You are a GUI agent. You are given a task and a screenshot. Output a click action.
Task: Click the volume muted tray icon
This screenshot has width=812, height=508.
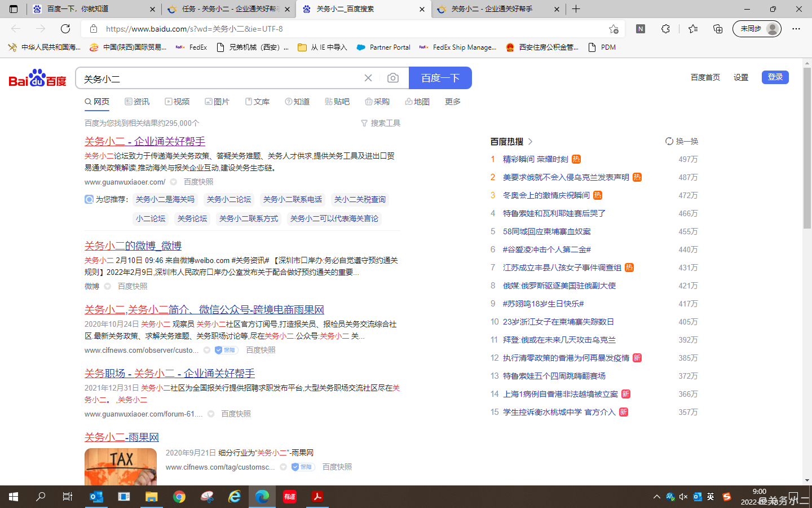click(x=683, y=497)
